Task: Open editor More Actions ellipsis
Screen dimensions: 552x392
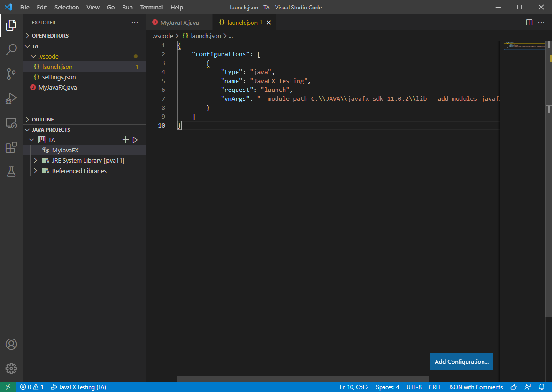Action: click(542, 23)
